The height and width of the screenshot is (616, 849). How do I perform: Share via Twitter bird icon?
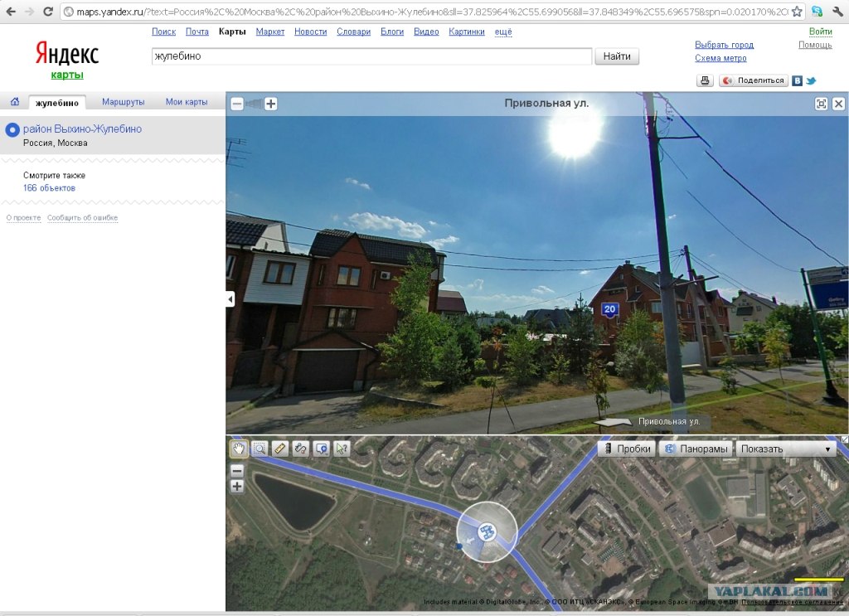pos(811,80)
